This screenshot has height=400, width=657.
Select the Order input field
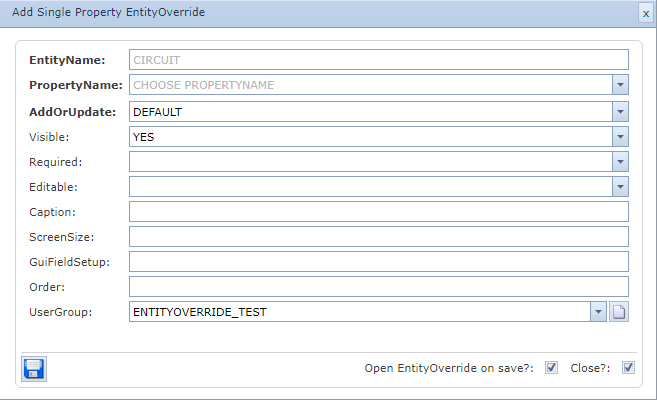tap(378, 286)
